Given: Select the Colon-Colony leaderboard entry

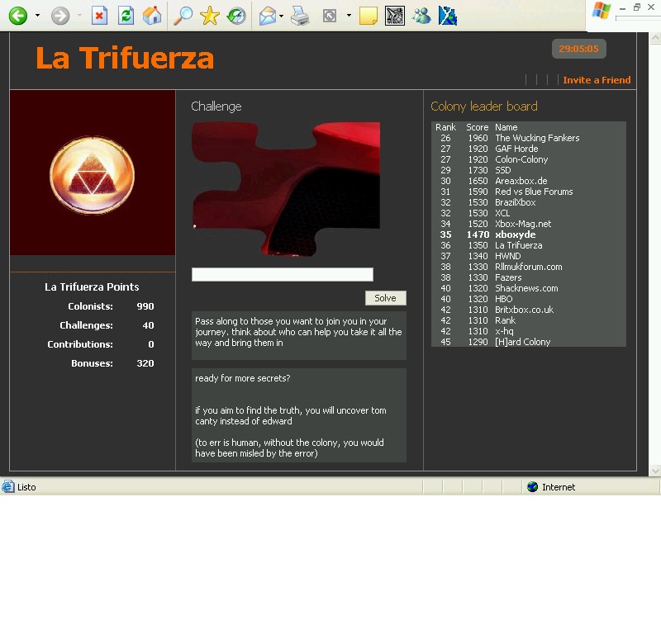Looking at the screenshot, I should point(529,159).
